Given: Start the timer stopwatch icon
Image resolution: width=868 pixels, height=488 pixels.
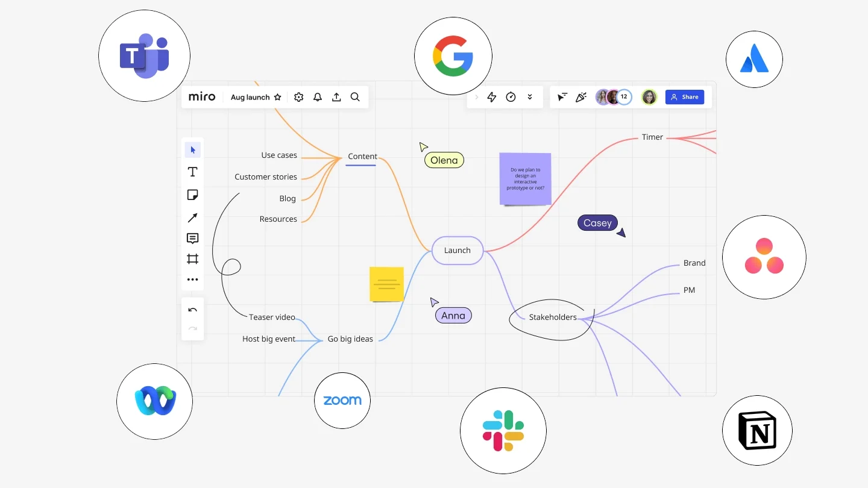Looking at the screenshot, I should [511, 97].
